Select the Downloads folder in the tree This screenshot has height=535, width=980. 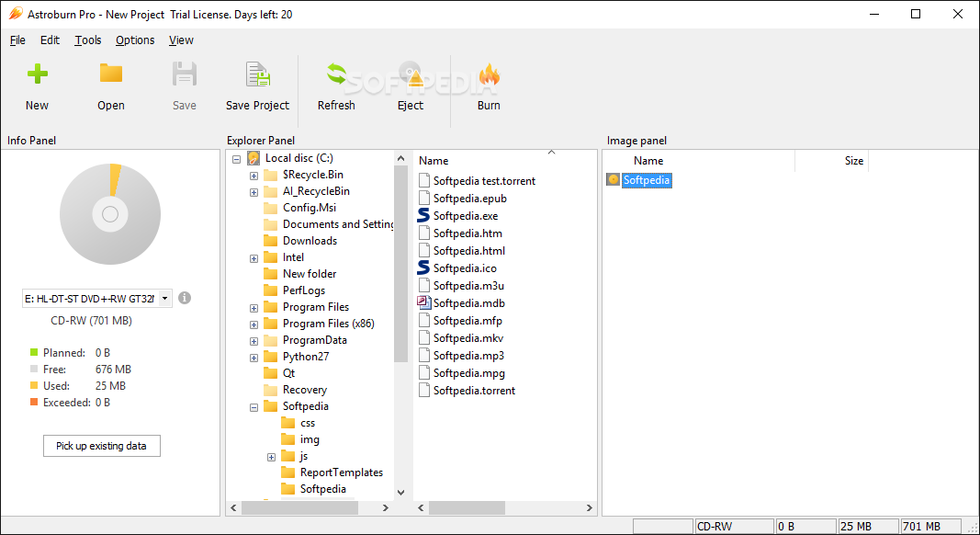310,240
